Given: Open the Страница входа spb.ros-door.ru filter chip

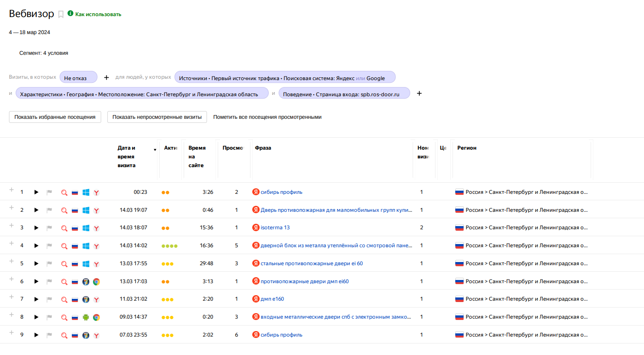Looking at the screenshot, I should pos(344,93).
